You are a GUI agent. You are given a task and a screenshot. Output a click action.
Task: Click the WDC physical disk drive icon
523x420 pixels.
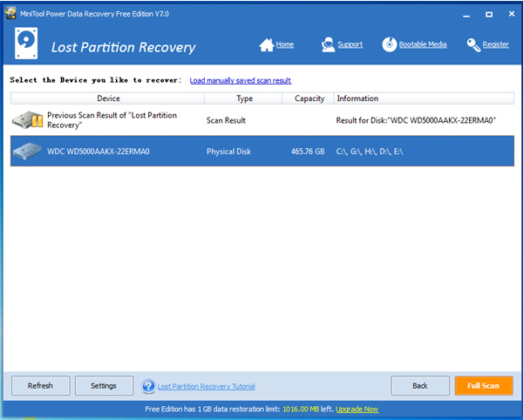[27, 151]
